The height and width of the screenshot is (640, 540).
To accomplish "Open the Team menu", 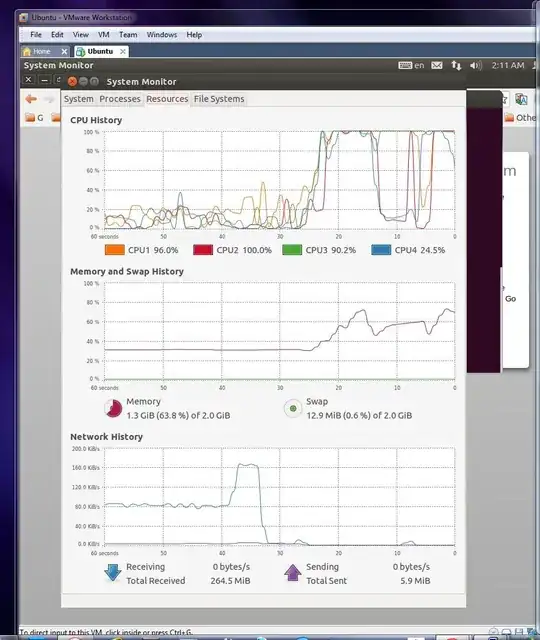I will tap(128, 35).
